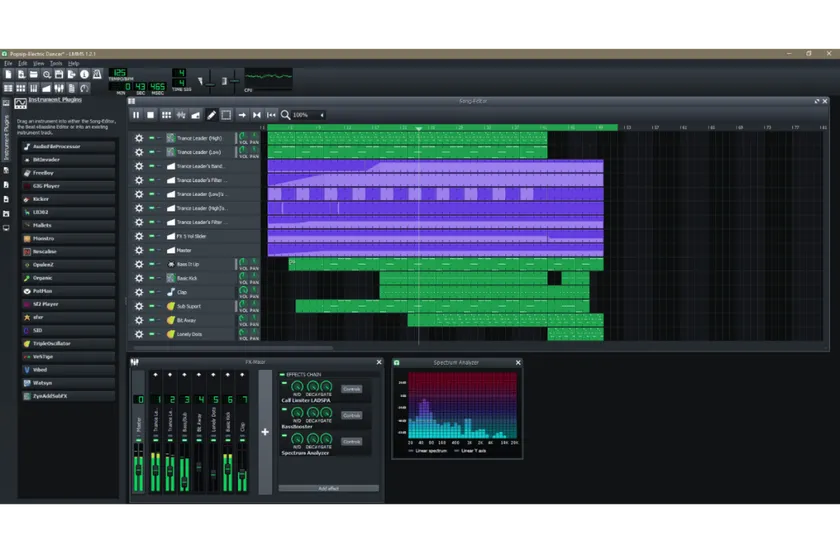Open the View menu

pyautogui.click(x=39, y=63)
